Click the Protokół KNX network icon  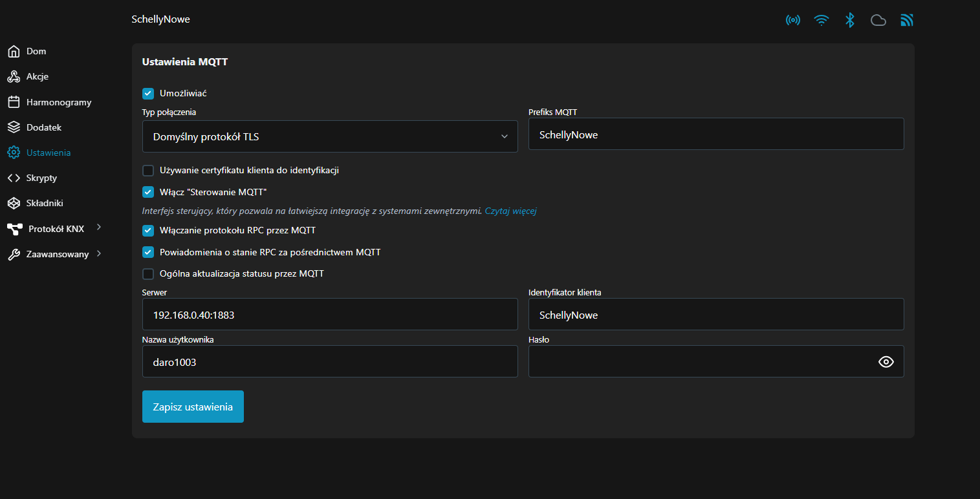(14, 229)
